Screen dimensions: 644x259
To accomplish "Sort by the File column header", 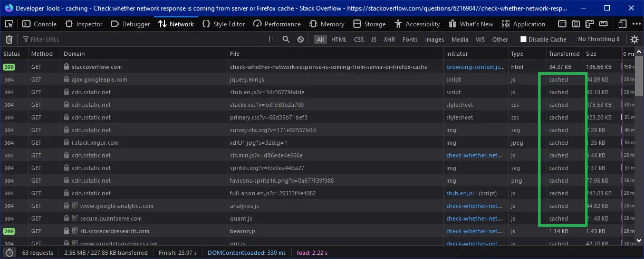I will point(335,54).
